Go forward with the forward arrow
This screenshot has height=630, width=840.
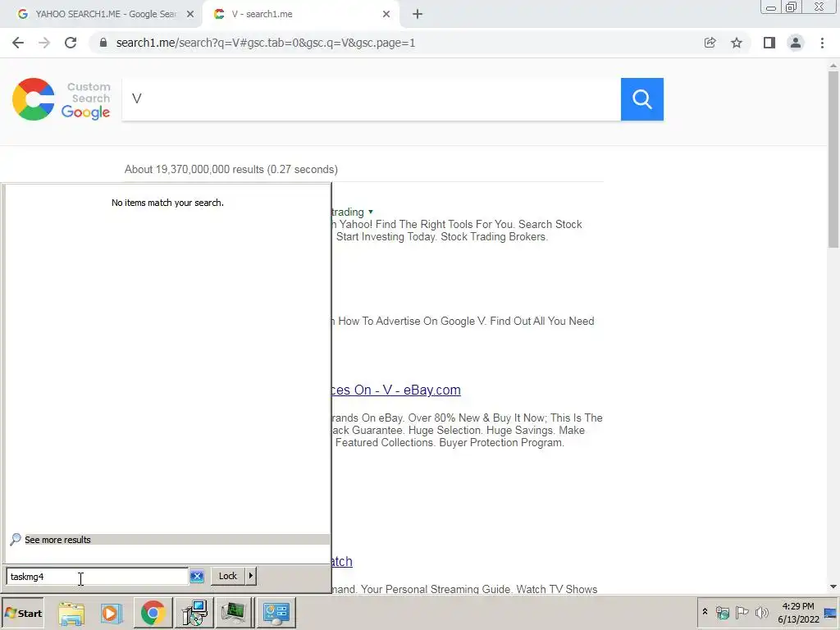[x=44, y=43]
